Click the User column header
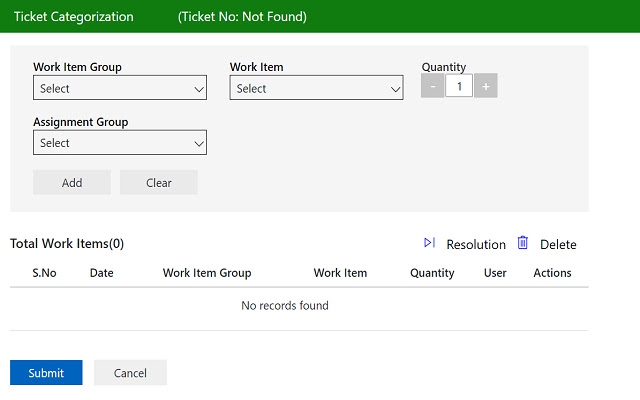This screenshot has height=400, width=640. pos(495,273)
